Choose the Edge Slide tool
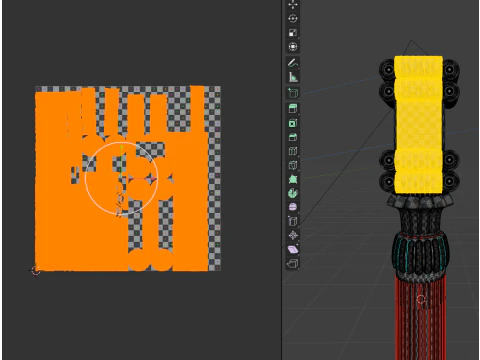Image resolution: width=480 pixels, height=360 pixels. 293,221
